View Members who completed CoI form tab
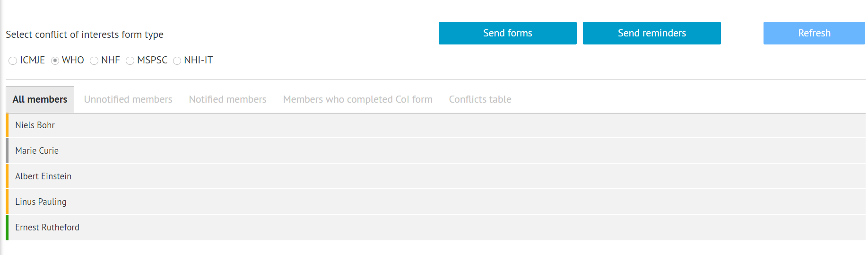 (x=357, y=99)
